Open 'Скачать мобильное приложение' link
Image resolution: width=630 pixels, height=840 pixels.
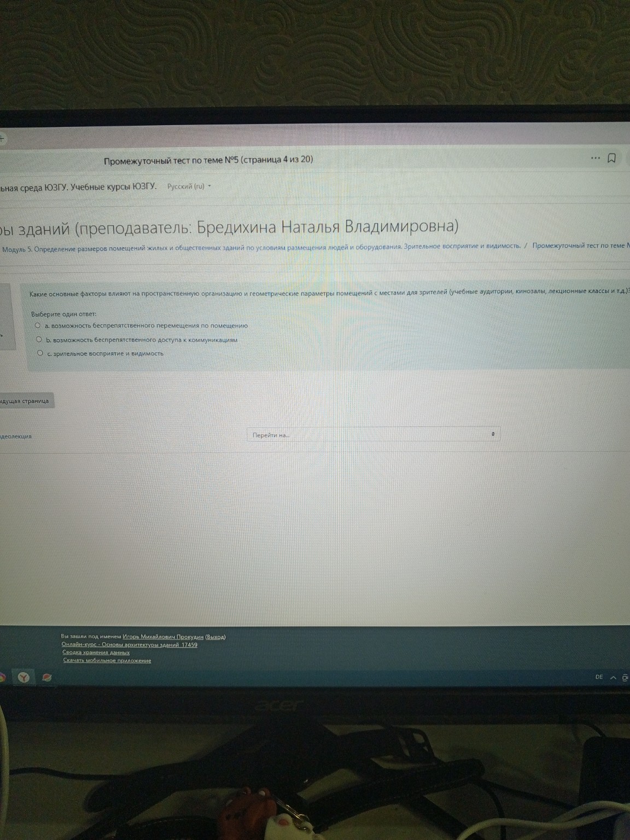[x=107, y=661]
